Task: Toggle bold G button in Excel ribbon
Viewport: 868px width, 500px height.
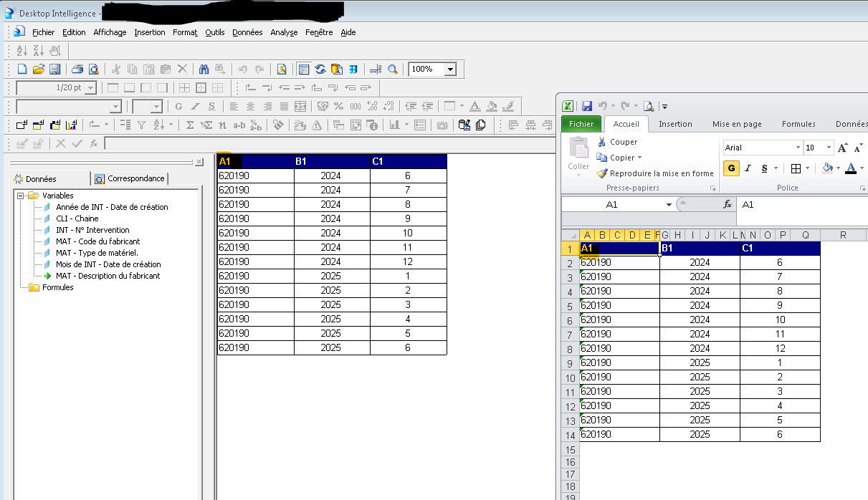Action: coord(731,168)
